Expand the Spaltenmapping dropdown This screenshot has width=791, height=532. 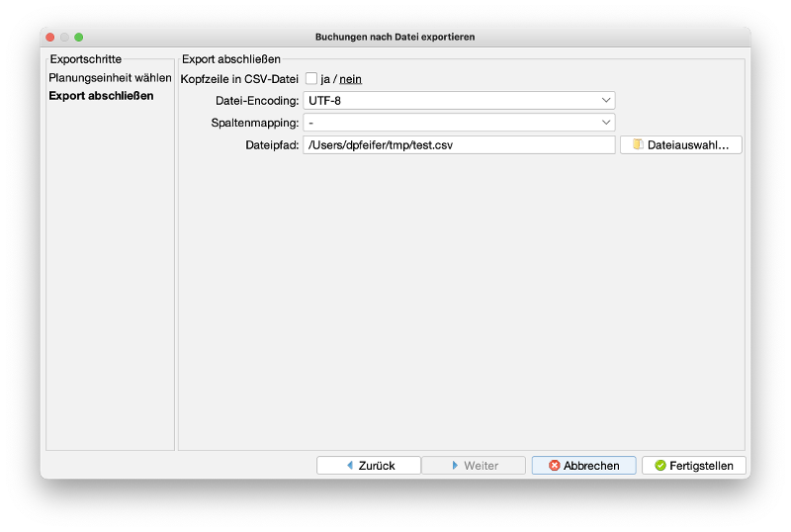pos(459,123)
